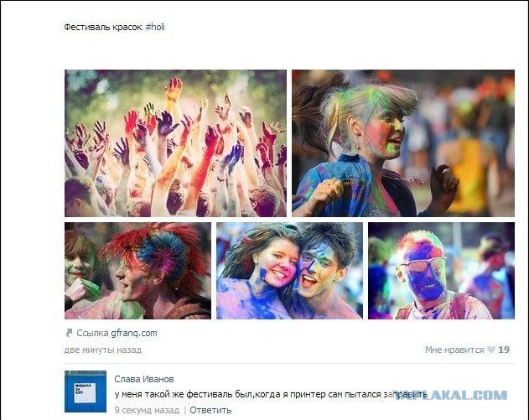The height and width of the screenshot is (420, 529).
Task: Open the Слава Иванов profile name
Action: point(144,379)
